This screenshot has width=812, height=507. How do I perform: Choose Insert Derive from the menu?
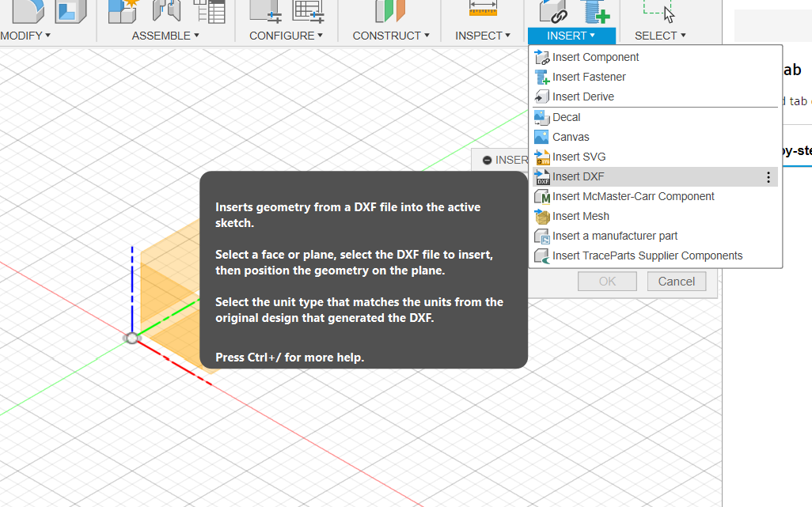[655, 96]
